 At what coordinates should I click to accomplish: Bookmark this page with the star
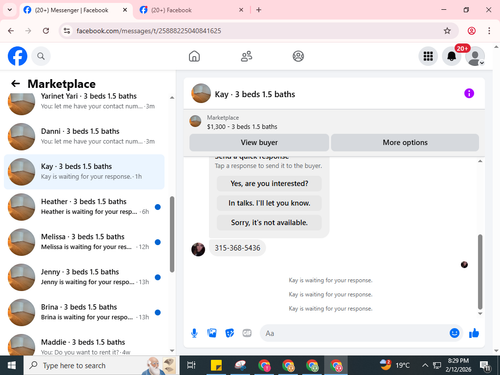click(x=447, y=31)
